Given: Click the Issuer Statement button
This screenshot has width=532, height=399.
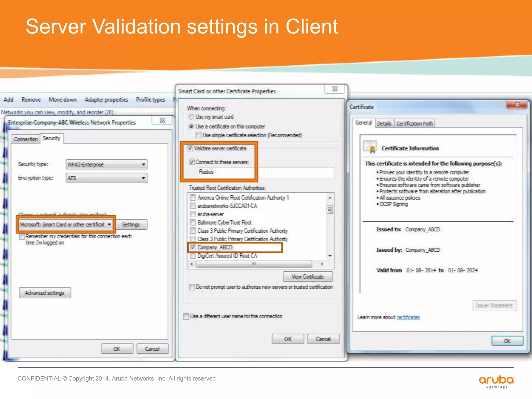Looking at the screenshot, I should [494, 305].
